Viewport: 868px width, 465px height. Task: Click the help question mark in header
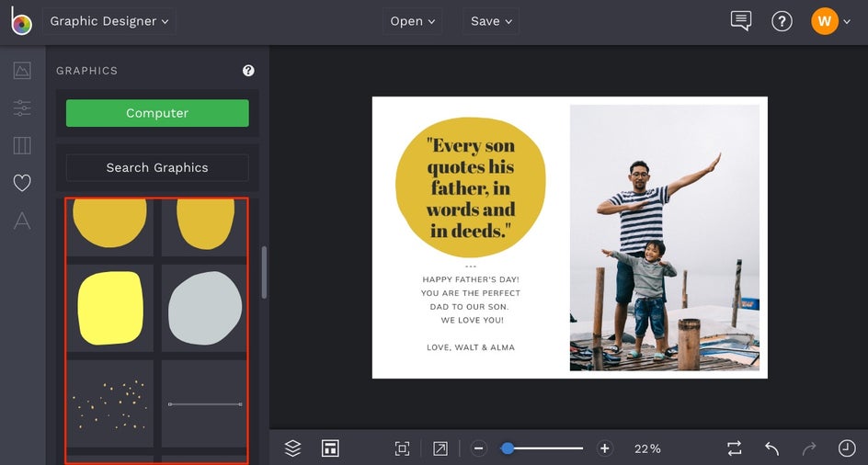(782, 21)
